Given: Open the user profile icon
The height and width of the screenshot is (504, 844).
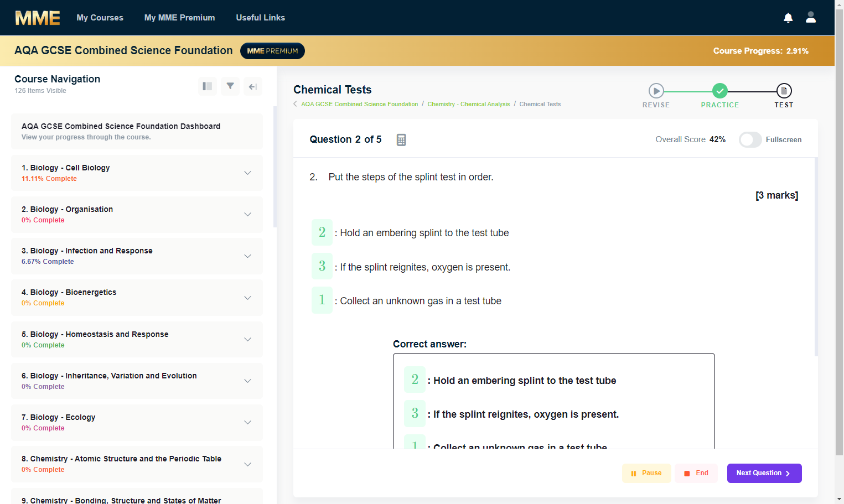Looking at the screenshot, I should click(811, 18).
